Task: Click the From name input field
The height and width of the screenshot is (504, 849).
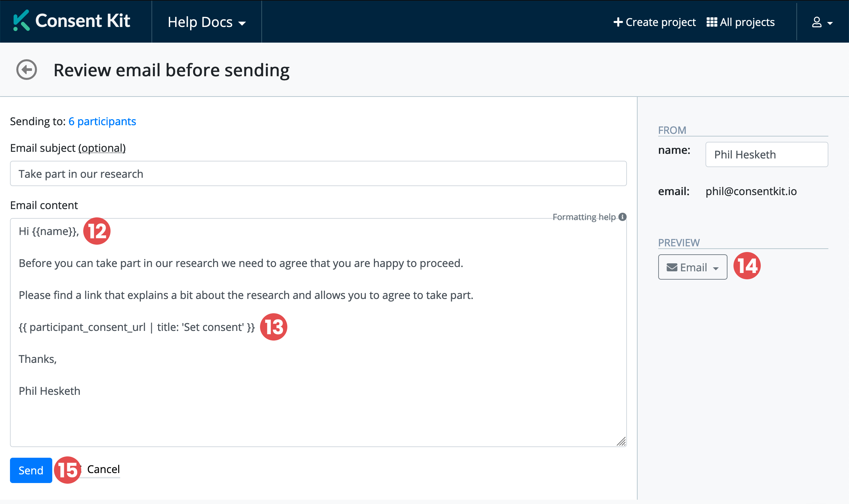Action: 766,154
